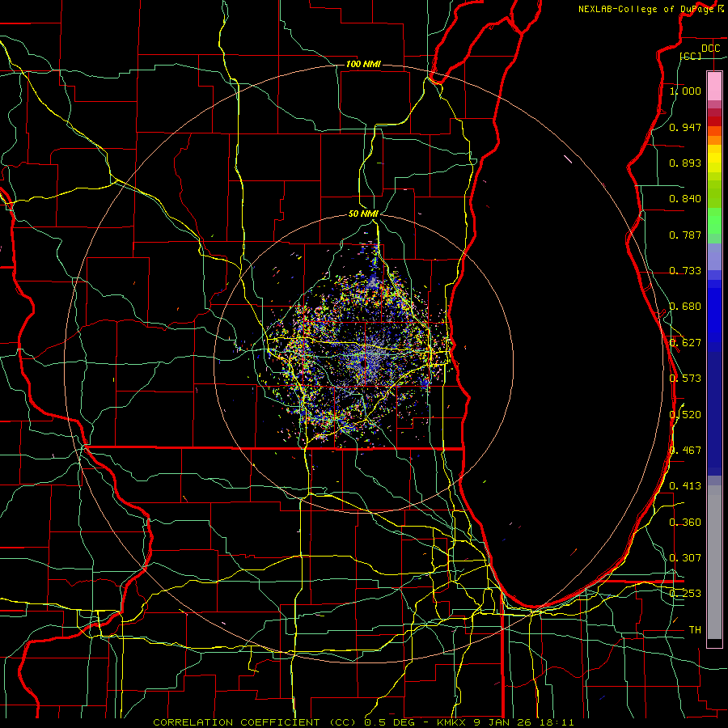Screen dimensions: 728x728
Task: Select the 0.947 legend value
Action: (685, 127)
